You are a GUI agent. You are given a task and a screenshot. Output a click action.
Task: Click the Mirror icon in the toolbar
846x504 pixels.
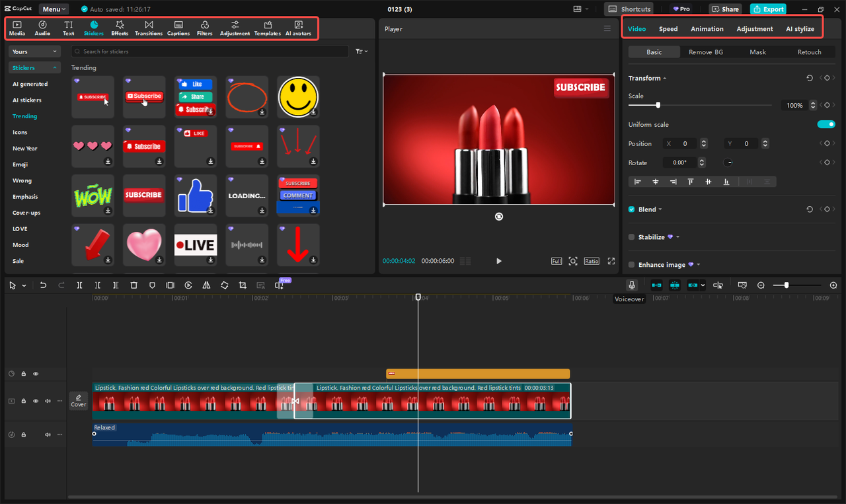tap(207, 285)
